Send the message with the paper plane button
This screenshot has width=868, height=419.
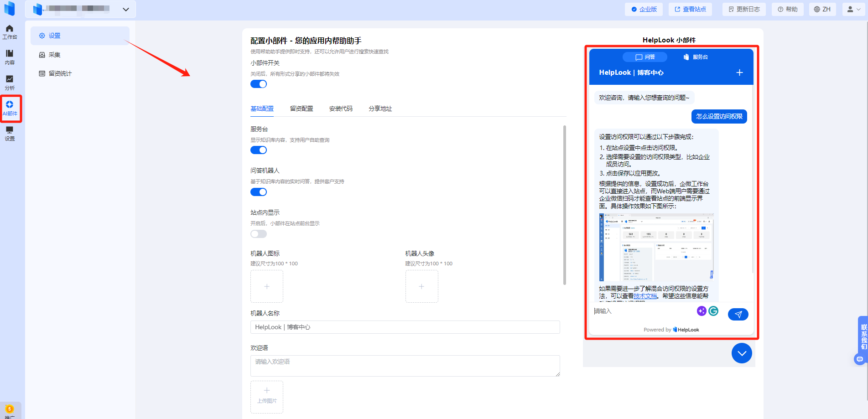(738, 314)
